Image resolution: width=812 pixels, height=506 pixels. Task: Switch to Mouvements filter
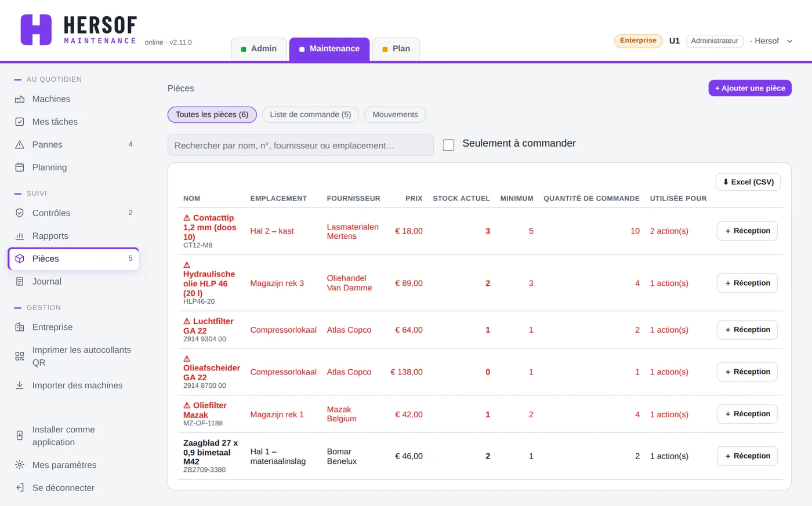pos(395,115)
